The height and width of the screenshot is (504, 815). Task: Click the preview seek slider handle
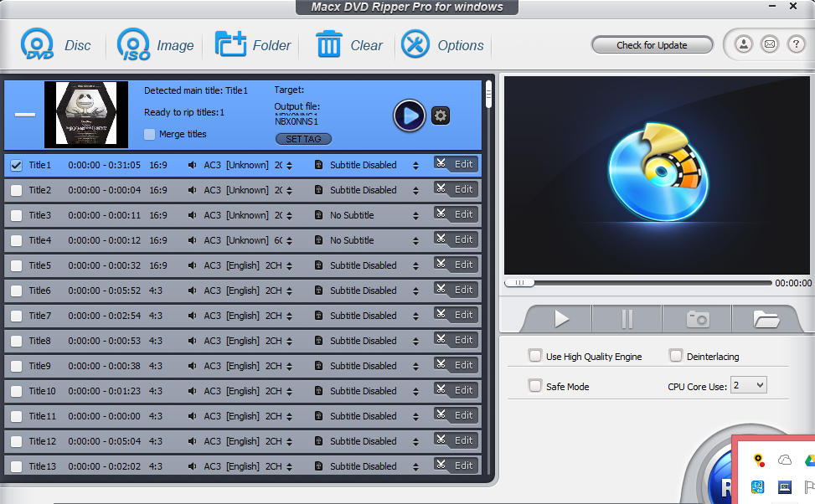point(519,283)
